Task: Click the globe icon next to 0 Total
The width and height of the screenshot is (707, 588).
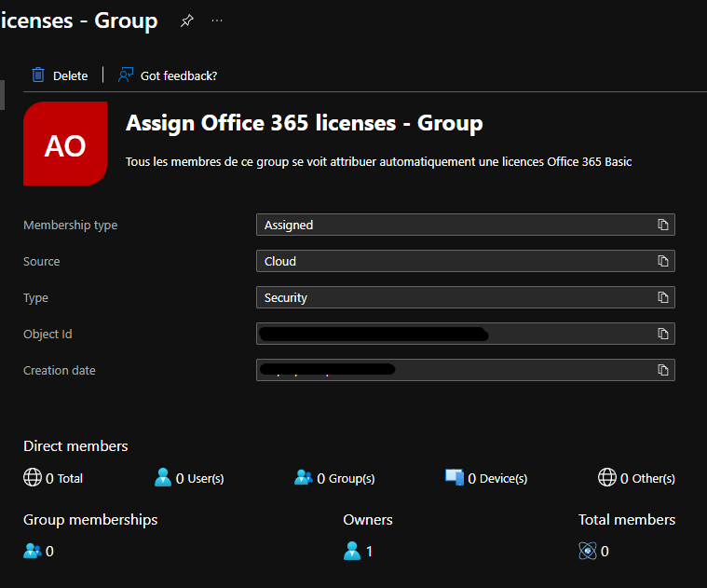Action: tap(33, 477)
